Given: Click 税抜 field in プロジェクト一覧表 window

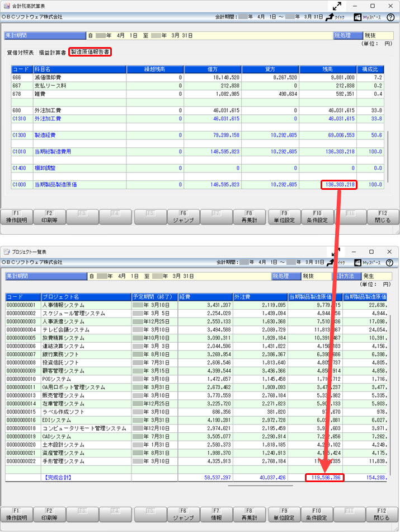Looking at the screenshot, I should click(317, 276).
